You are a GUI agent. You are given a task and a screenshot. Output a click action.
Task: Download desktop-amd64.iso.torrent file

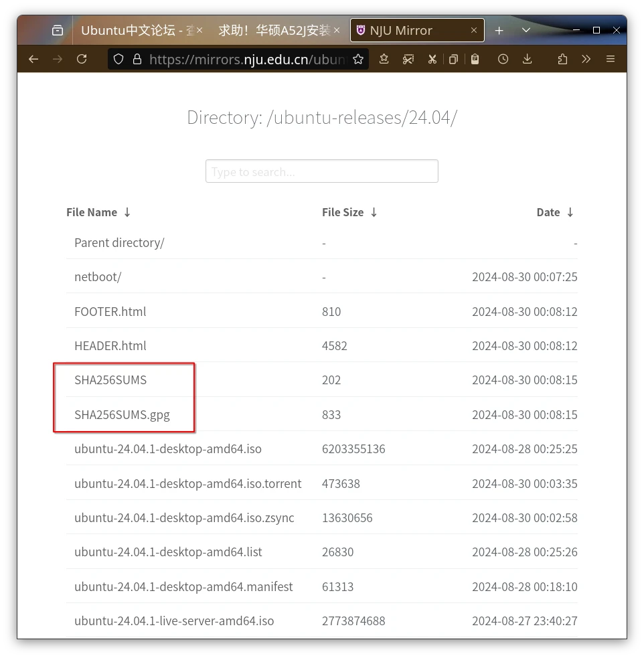point(188,484)
